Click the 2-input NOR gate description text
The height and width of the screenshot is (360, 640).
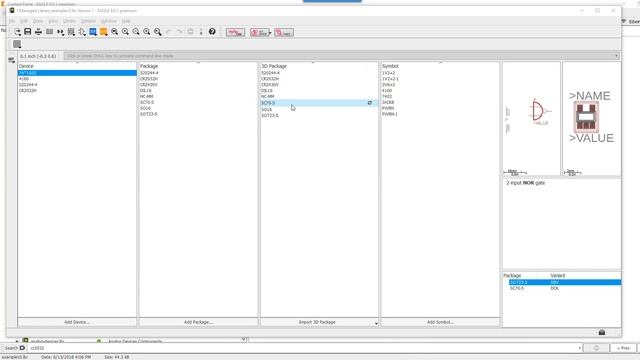coord(526,183)
